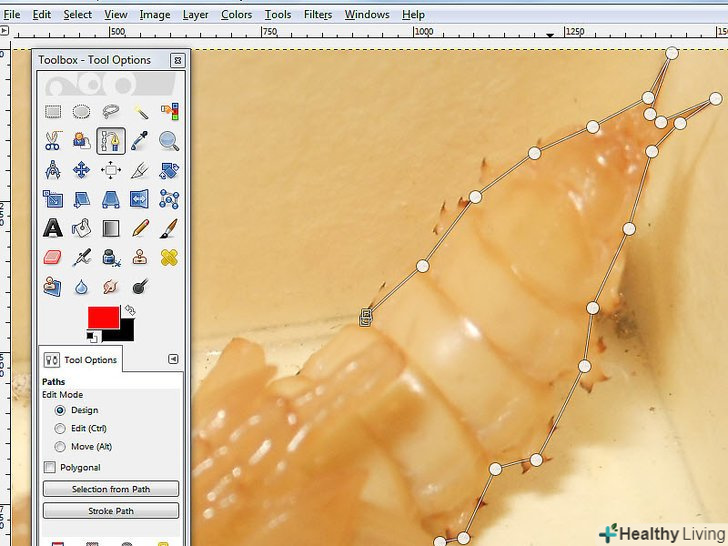Select the Free Select lasso tool
Viewport: 728px width, 546px height.
pyautogui.click(x=111, y=112)
